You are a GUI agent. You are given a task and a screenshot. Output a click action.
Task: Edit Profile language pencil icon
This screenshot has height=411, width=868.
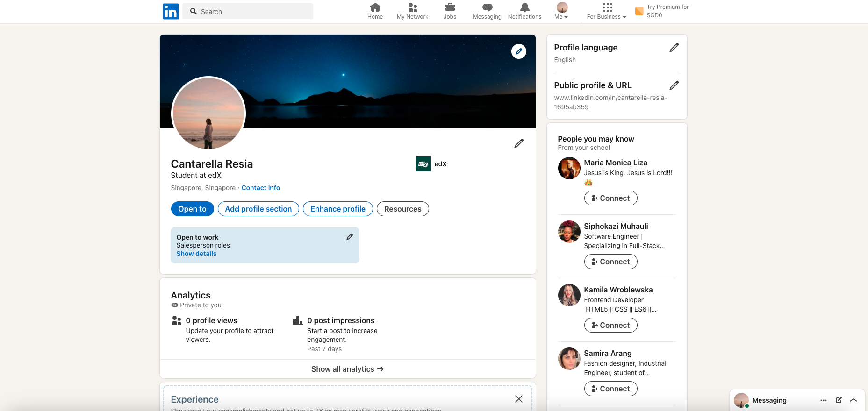(674, 48)
